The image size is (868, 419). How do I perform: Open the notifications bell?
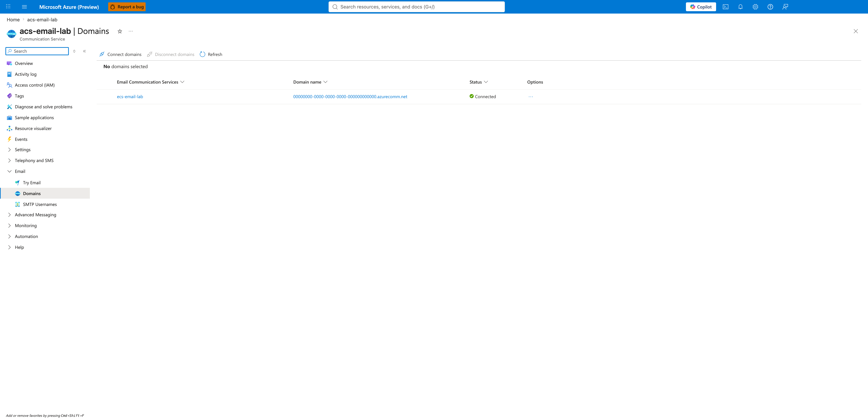click(740, 7)
